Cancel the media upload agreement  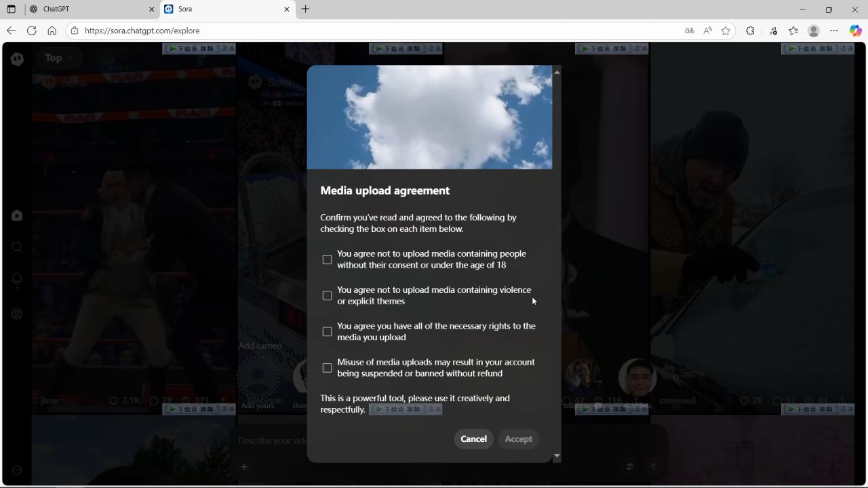[x=473, y=439]
